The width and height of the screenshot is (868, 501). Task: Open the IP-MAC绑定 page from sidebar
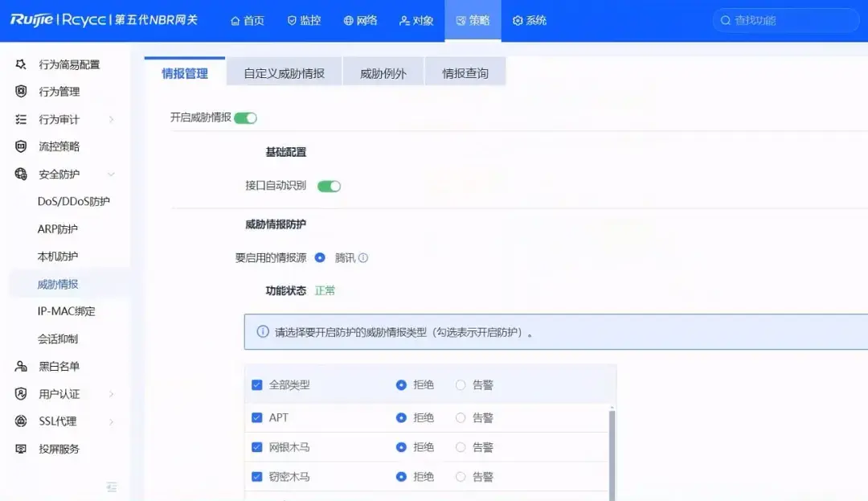pyautogui.click(x=68, y=310)
